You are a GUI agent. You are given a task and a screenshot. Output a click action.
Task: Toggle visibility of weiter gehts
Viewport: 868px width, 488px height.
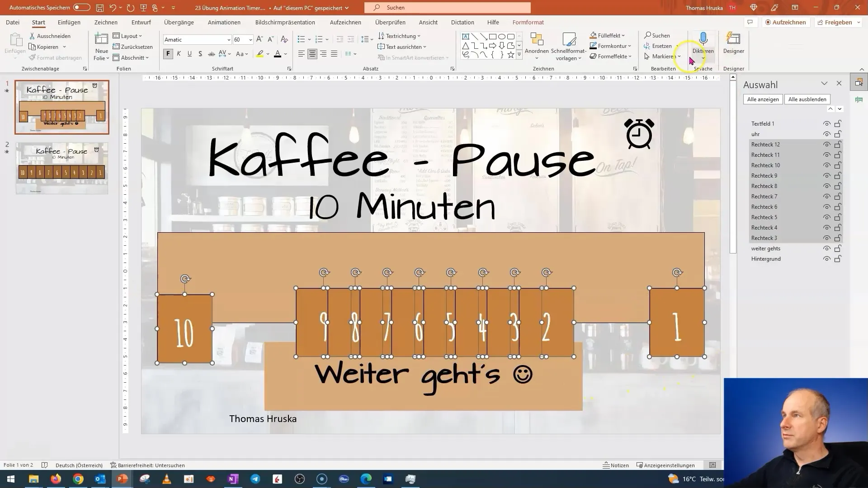pyautogui.click(x=826, y=249)
